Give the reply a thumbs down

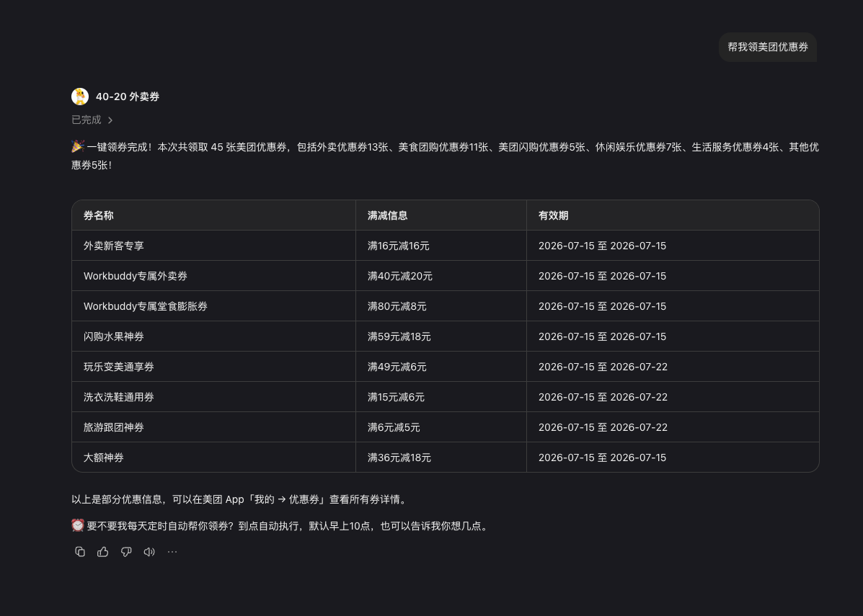tap(126, 552)
